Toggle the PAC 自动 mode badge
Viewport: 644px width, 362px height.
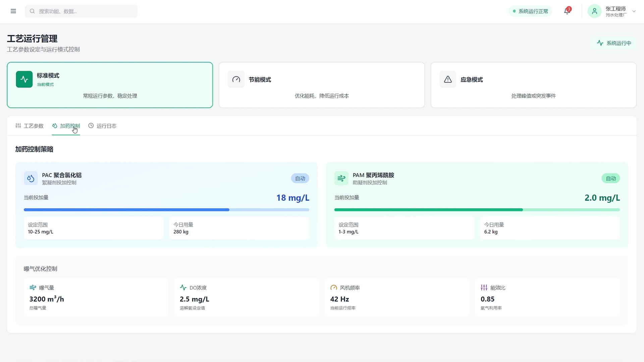click(300, 178)
